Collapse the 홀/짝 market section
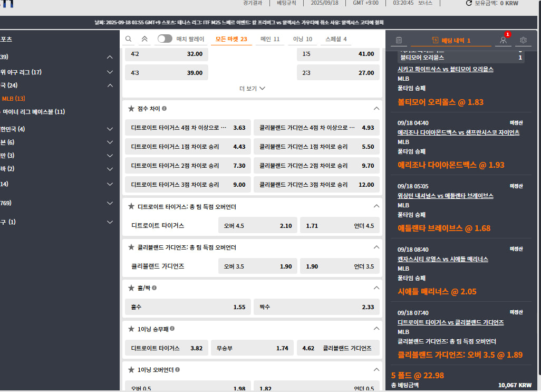The width and height of the screenshot is (541, 392). (376, 288)
